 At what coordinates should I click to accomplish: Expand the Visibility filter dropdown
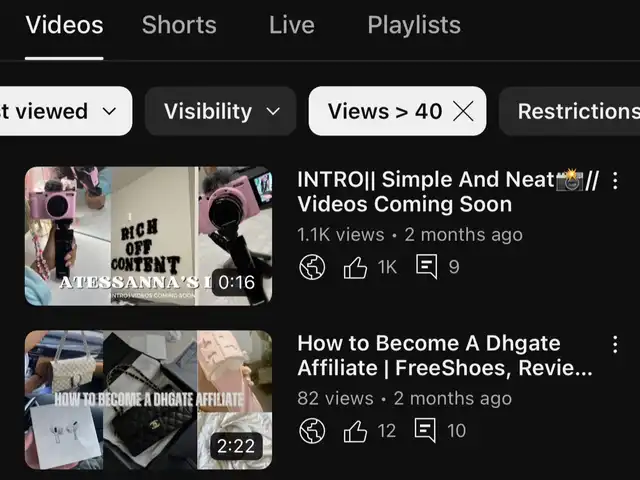[x=220, y=111]
